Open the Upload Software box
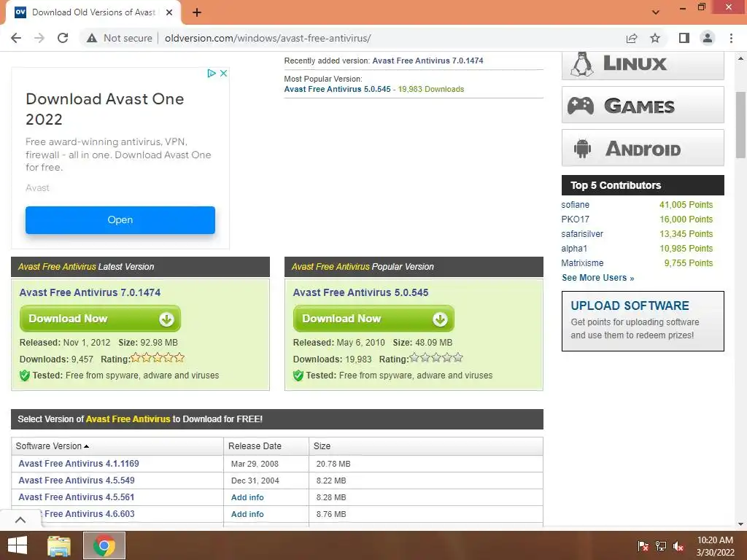747x560 pixels. click(x=643, y=321)
